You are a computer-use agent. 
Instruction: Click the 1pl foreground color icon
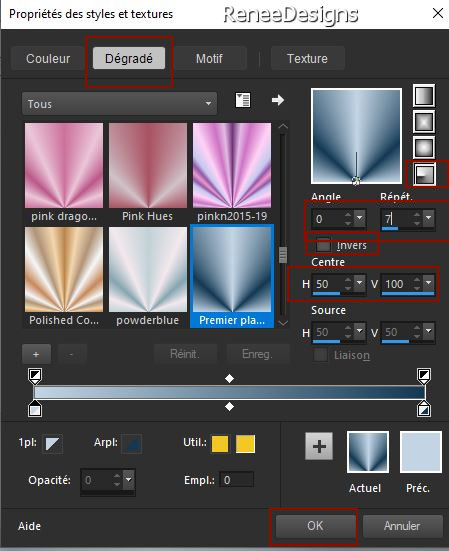click(53, 444)
